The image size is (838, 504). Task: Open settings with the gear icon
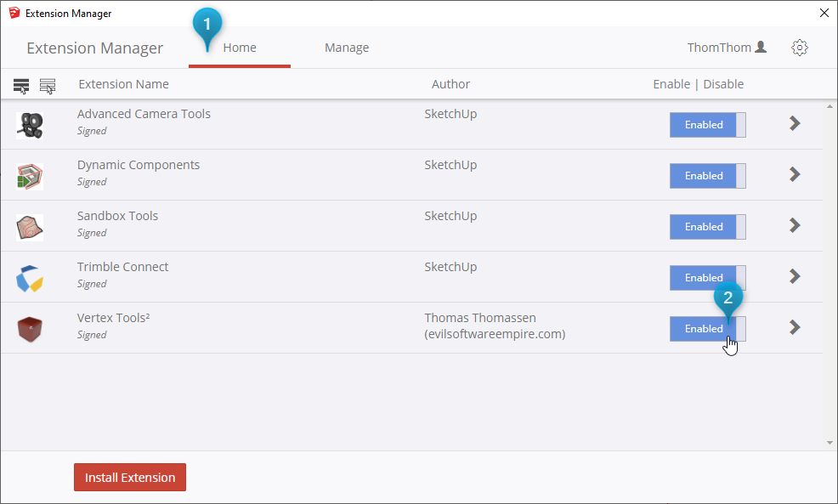point(799,48)
